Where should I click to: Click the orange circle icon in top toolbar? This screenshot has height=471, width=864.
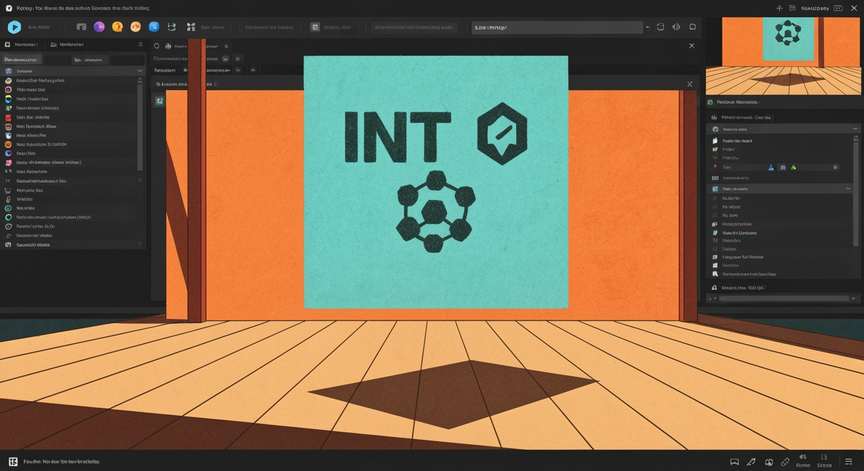[x=136, y=26]
